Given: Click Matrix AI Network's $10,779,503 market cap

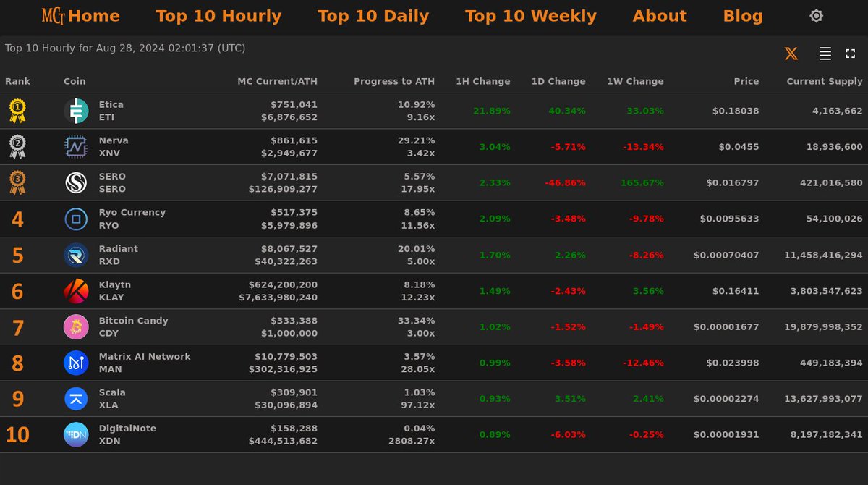Looking at the screenshot, I should click(x=286, y=357).
